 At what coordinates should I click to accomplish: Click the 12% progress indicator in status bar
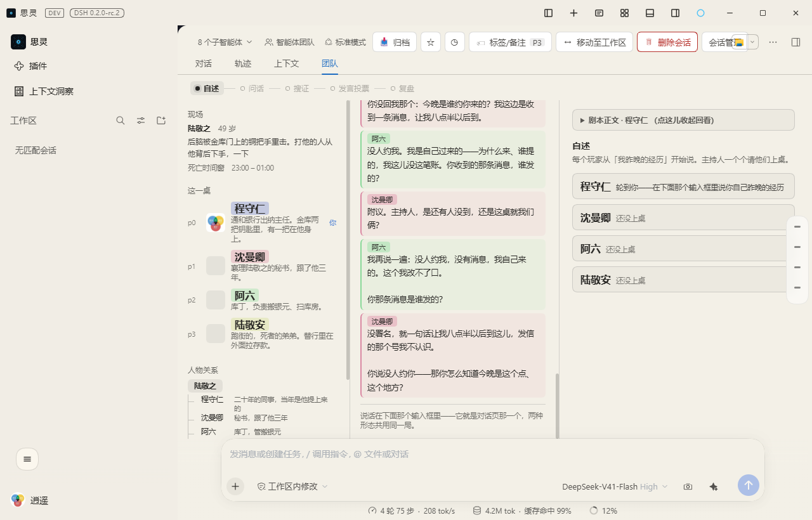pos(603,510)
